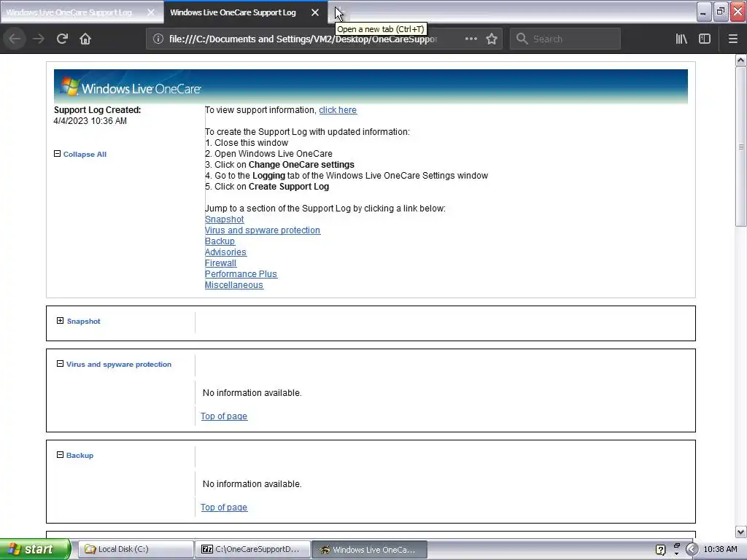
Task: Switch to Local Disk (C:) taskbar window
Action: tap(135, 549)
